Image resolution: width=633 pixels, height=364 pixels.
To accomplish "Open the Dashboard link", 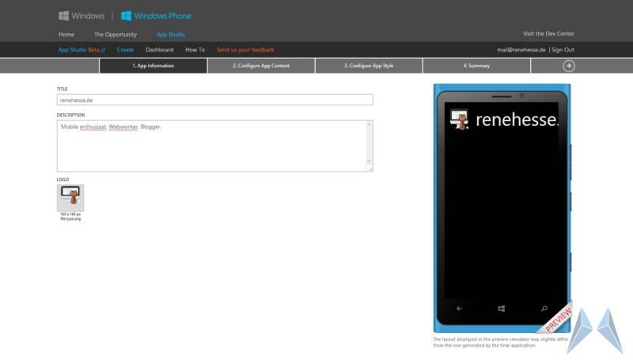I will [x=159, y=50].
